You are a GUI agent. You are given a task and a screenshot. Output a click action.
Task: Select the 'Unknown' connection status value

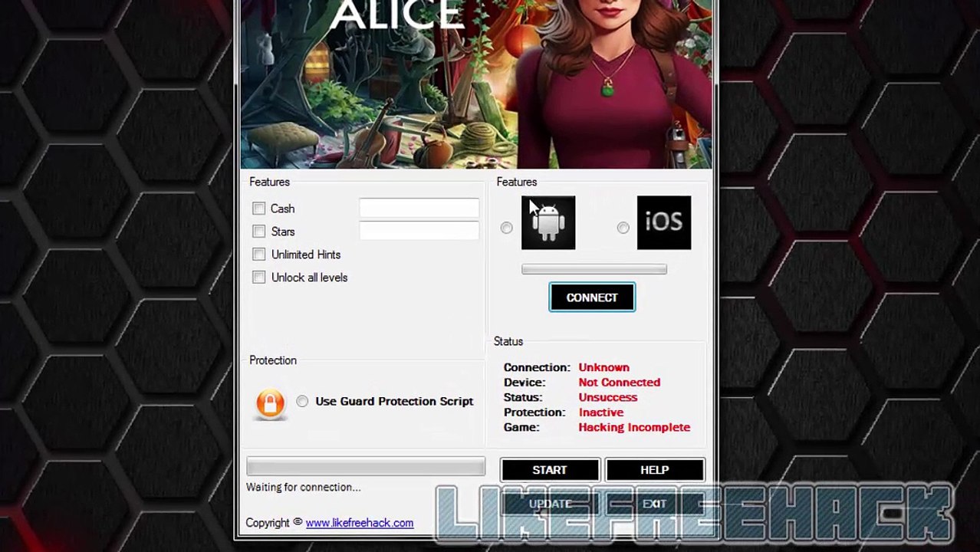pyautogui.click(x=604, y=367)
